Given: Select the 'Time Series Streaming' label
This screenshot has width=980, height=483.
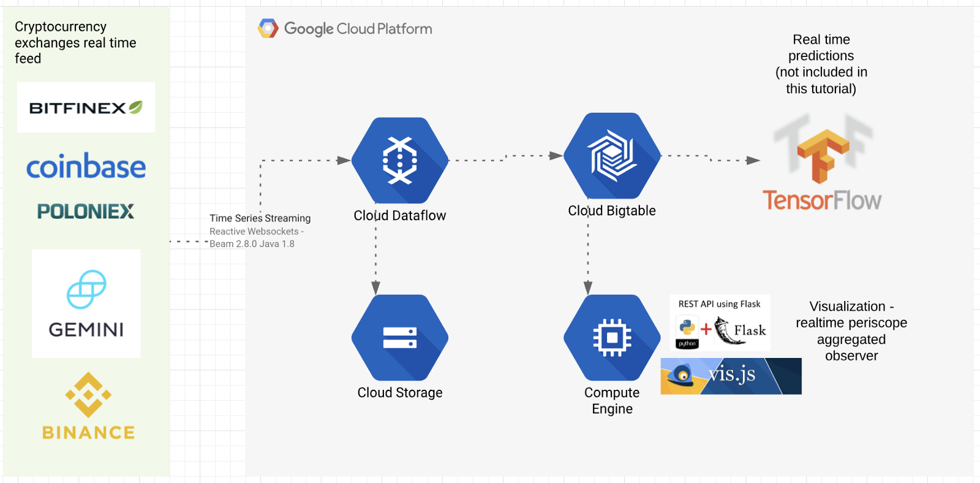Looking at the screenshot, I should tap(260, 218).
